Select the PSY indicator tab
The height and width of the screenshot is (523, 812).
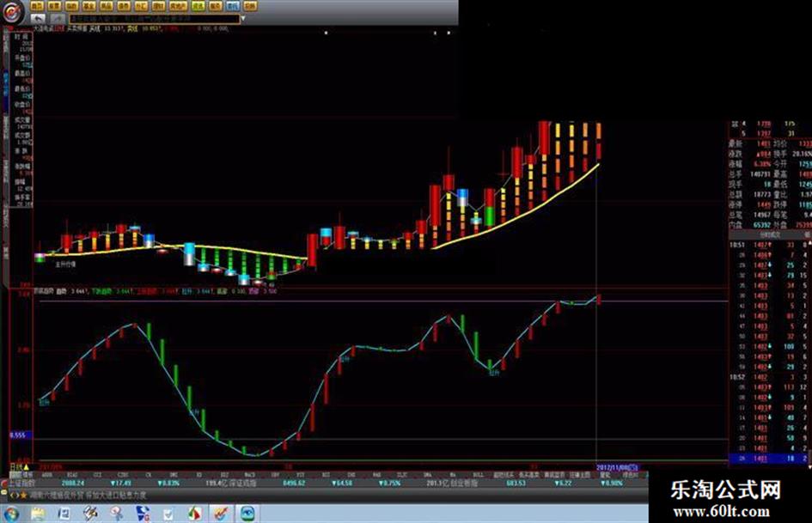point(301,474)
